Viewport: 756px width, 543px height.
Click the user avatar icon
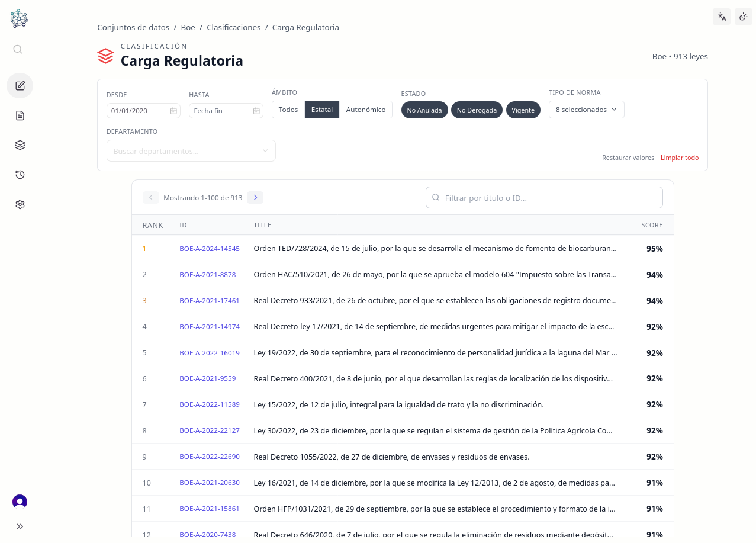pyautogui.click(x=20, y=502)
